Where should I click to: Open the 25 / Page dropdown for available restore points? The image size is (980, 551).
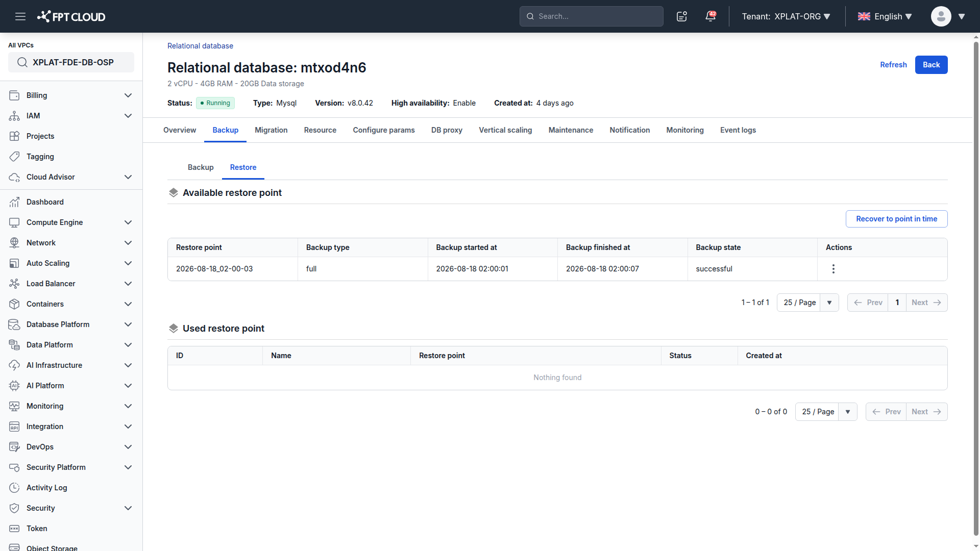807,303
